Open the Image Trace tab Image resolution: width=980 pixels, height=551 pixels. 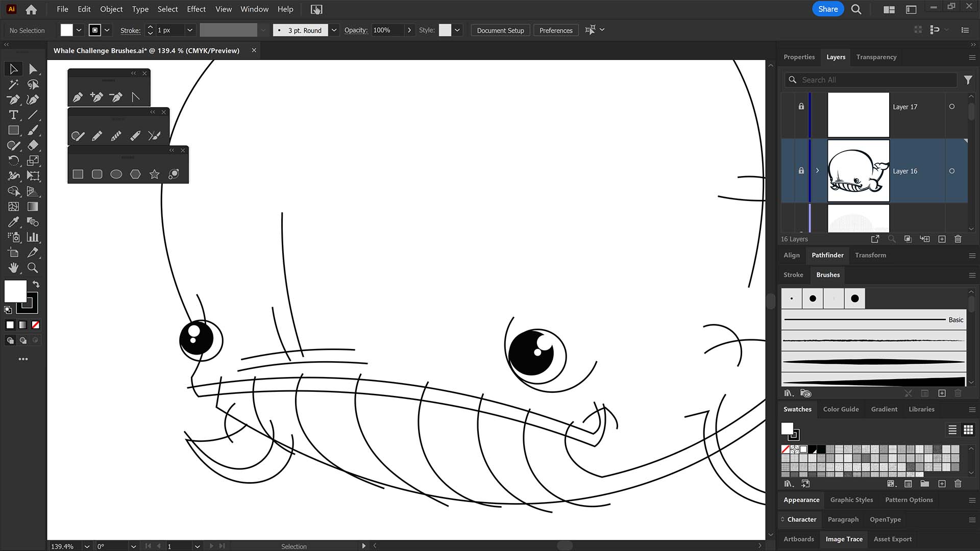(844, 539)
